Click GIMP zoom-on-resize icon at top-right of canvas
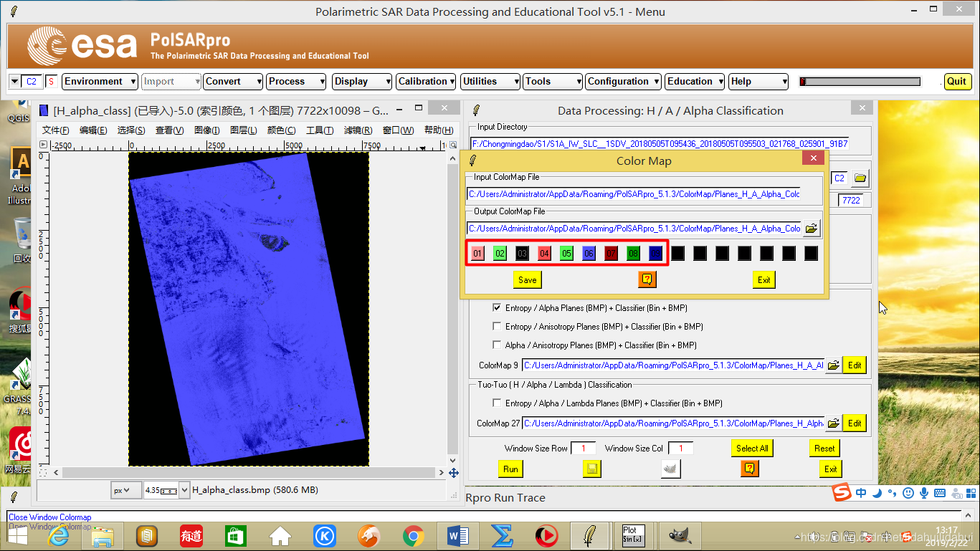The height and width of the screenshot is (551, 980). (453, 145)
